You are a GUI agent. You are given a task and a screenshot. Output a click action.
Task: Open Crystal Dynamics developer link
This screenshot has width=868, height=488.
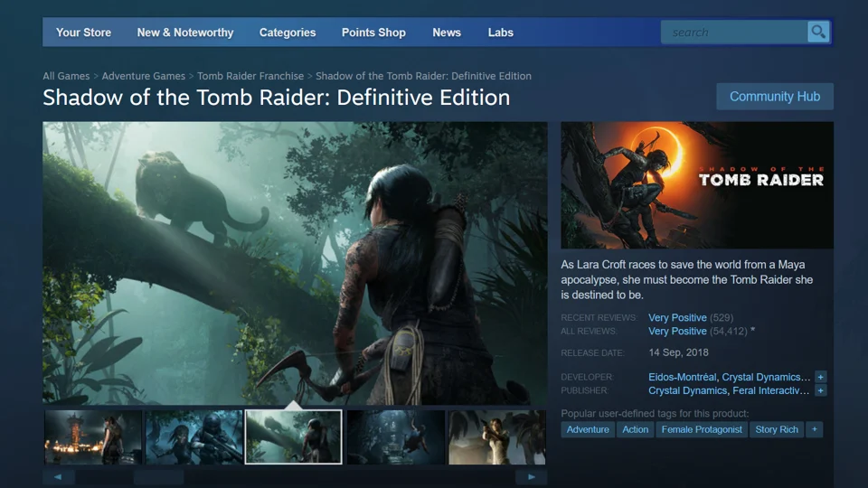tap(766, 377)
